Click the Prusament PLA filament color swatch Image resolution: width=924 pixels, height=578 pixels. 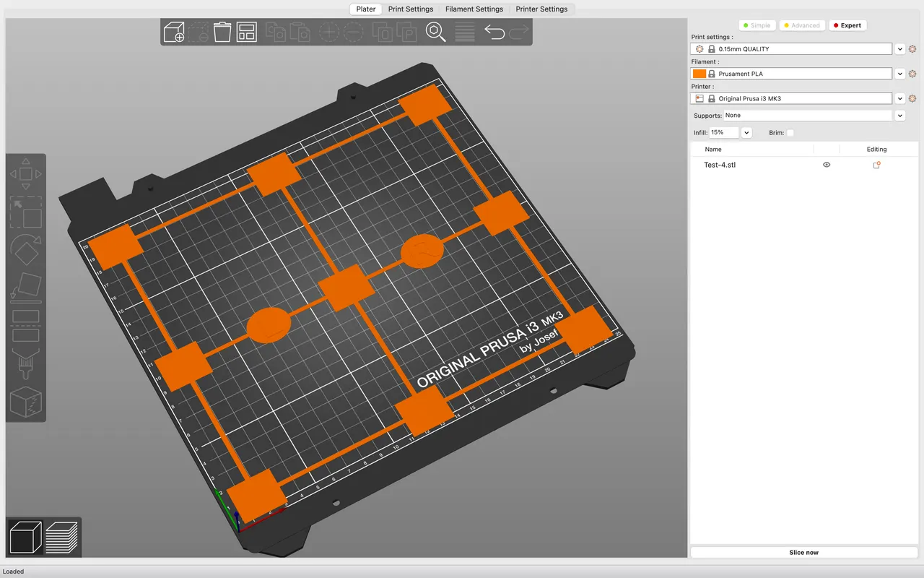(x=699, y=73)
